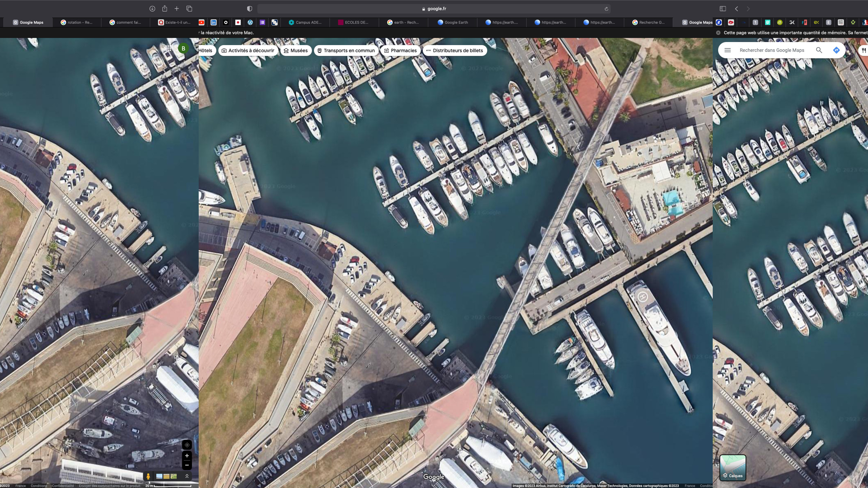Switch to the Existe-t-il un... tab
The width and height of the screenshot is (868, 488).
click(x=174, y=22)
